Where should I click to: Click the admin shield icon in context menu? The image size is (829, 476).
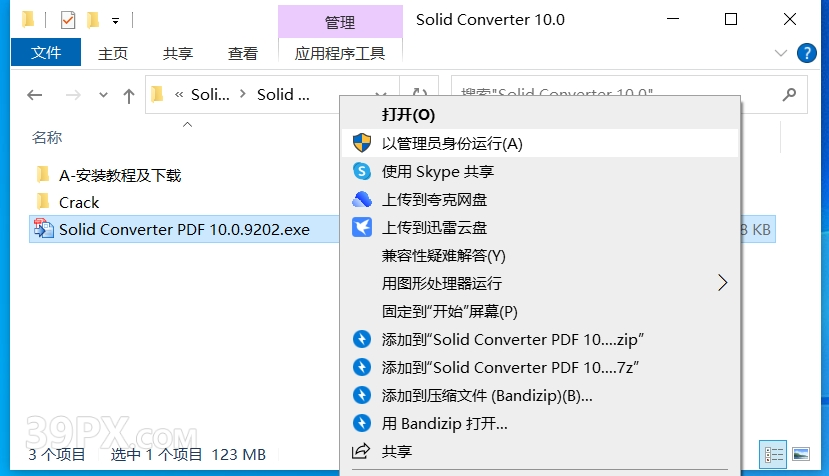[x=362, y=143]
